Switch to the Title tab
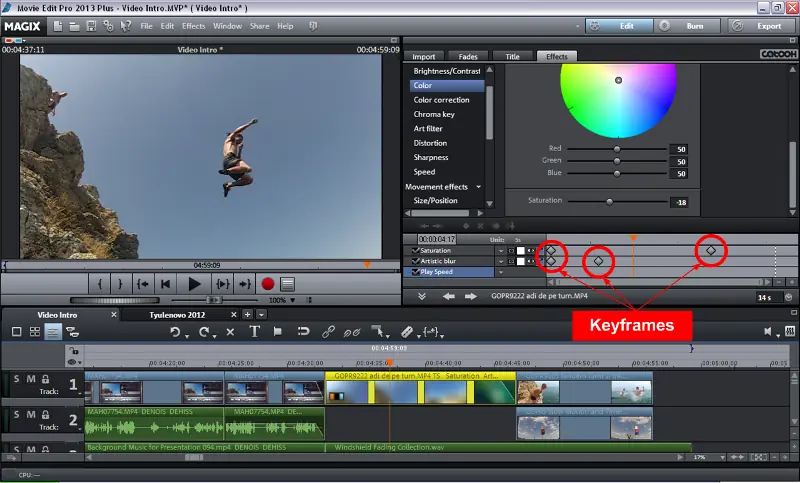The image size is (800, 483). 512,56
